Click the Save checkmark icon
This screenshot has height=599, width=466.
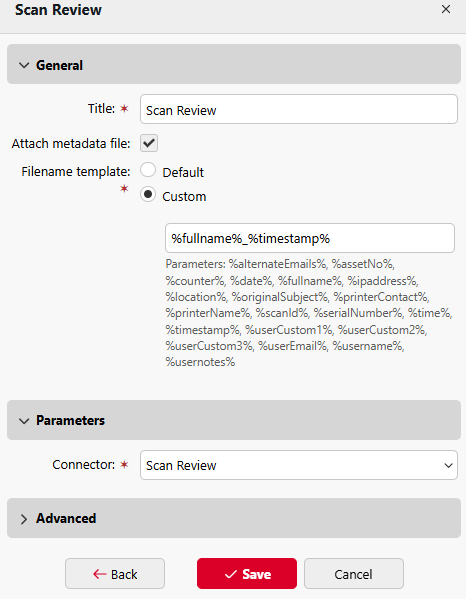pyautogui.click(x=231, y=574)
